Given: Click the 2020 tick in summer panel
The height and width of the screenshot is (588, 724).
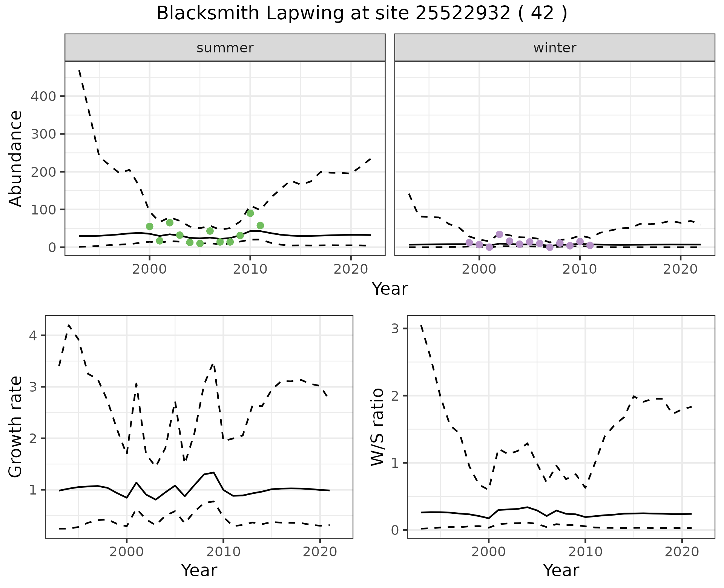Looking at the screenshot, I should (x=351, y=269).
